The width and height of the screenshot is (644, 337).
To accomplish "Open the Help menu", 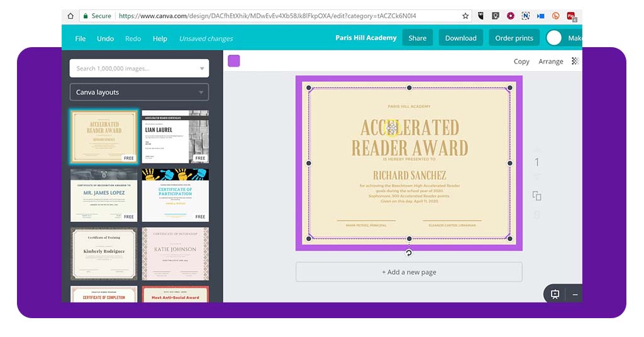I will 160,38.
